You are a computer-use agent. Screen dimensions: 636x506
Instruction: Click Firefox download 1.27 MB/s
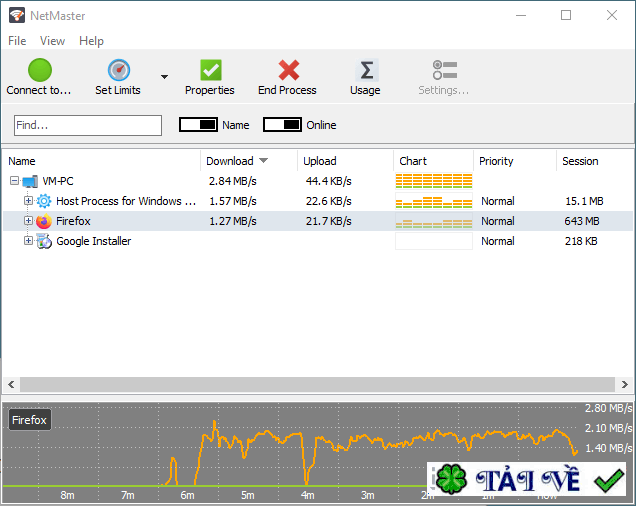(232, 221)
